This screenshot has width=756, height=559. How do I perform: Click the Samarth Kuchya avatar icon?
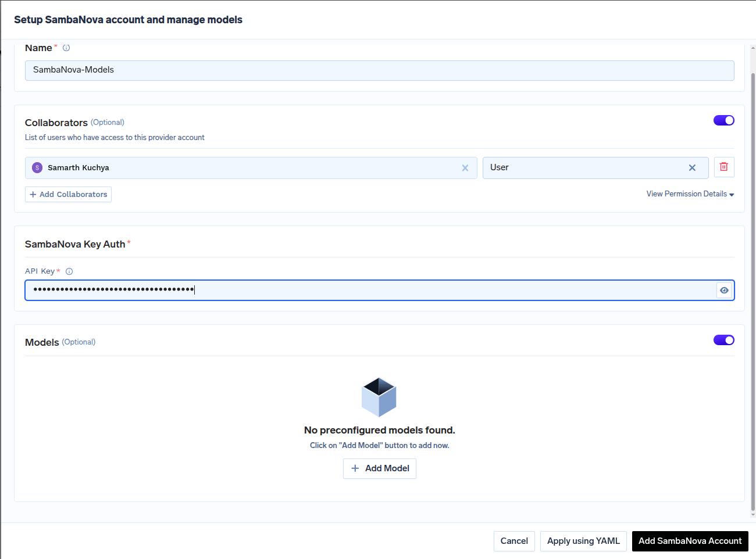pyautogui.click(x=37, y=167)
